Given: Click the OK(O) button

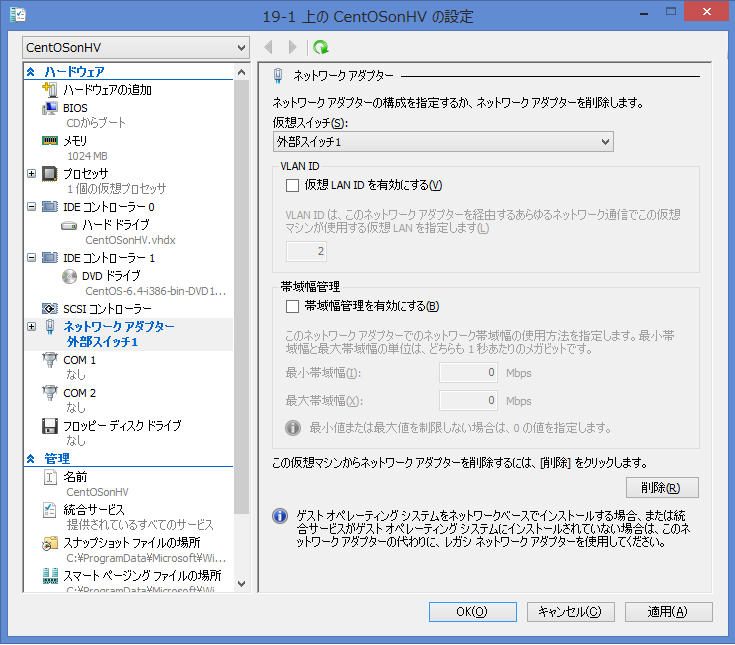Looking at the screenshot, I should 472,612.
